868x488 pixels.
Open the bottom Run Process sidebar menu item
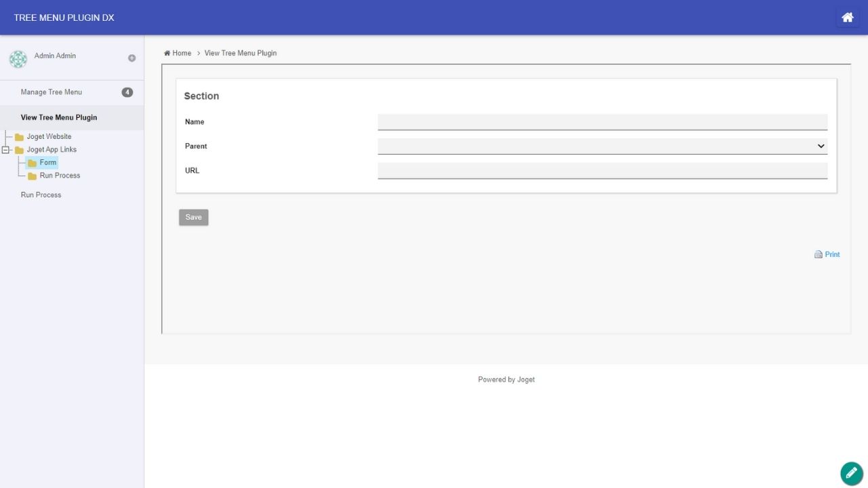click(41, 195)
